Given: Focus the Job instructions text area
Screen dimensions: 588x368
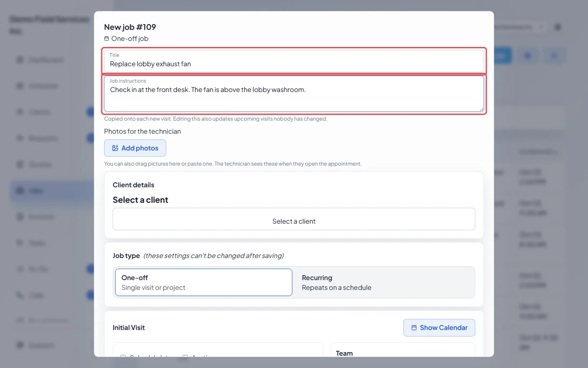Looking at the screenshot, I should point(294,94).
